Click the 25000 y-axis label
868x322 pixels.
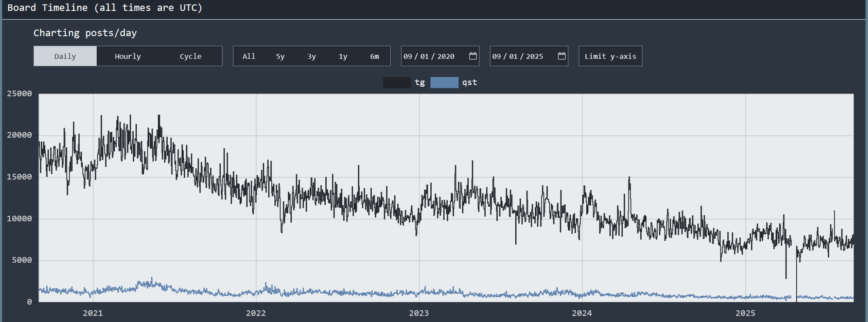click(19, 94)
